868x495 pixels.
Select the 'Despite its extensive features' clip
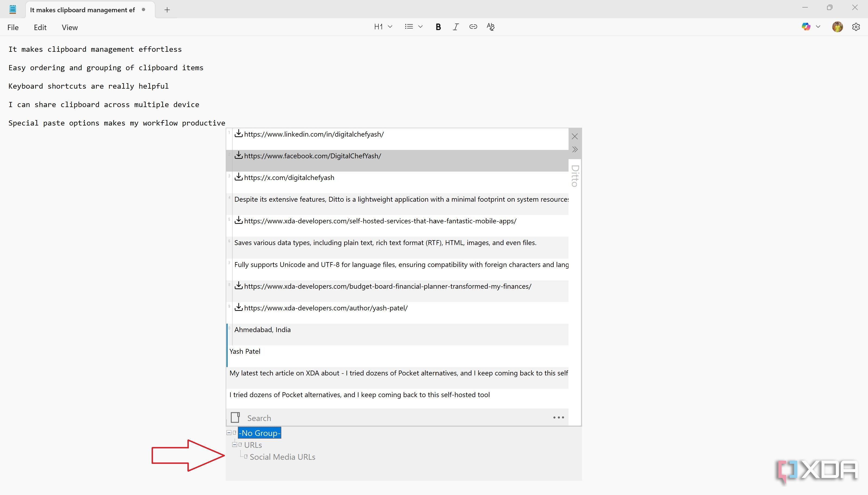pyautogui.click(x=397, y=204)
